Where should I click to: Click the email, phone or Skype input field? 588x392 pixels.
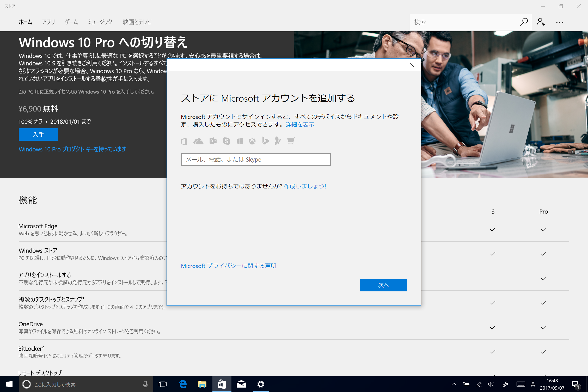pyautogui.click(x=255, y=159)
